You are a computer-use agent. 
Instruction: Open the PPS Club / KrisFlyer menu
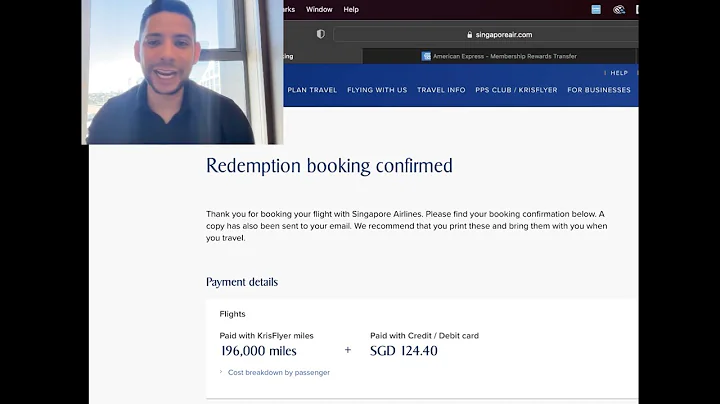516,90
